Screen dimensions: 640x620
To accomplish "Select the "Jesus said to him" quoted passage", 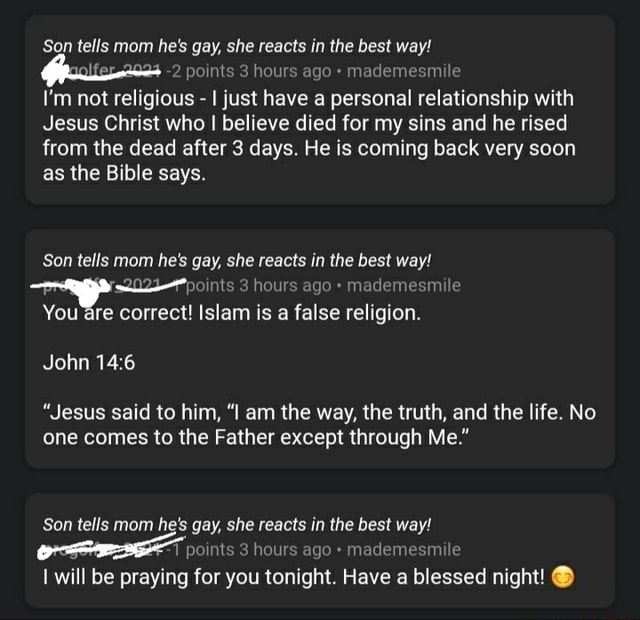I will click(319, 424).
